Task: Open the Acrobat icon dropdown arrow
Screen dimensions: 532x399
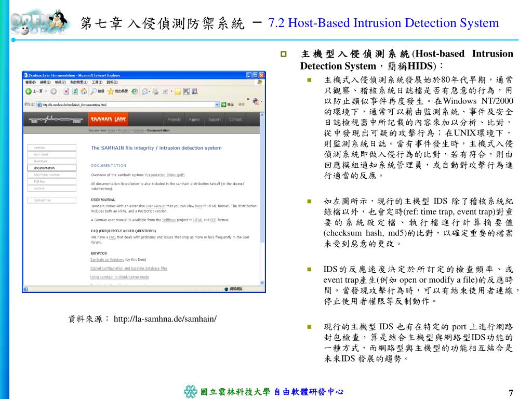Action: click(261, 101)
